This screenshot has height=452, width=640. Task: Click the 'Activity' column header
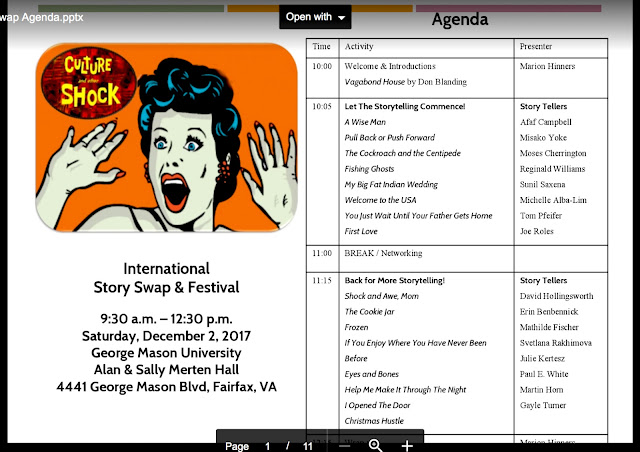coord(359,46)
